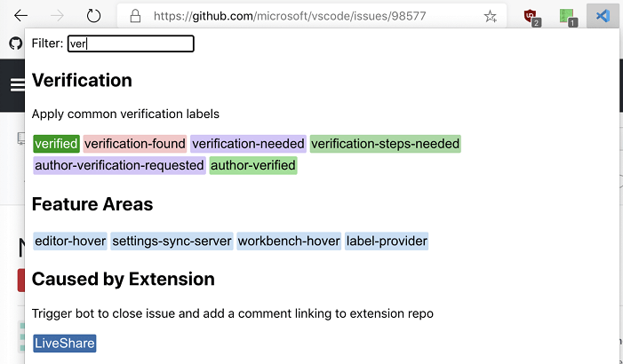Bookmark this page with the star icon
Image resolution: width=623 pixels, height=364 pixels.
click(x=490, y=16)
